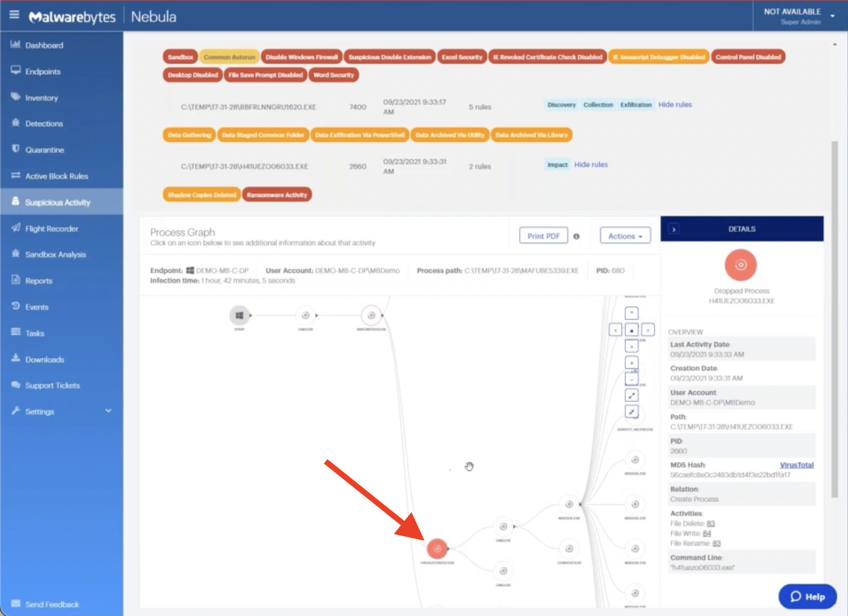Click the Data Archived Via Library tag
This screenshot has height=616, width=848.
click(531, 135)
